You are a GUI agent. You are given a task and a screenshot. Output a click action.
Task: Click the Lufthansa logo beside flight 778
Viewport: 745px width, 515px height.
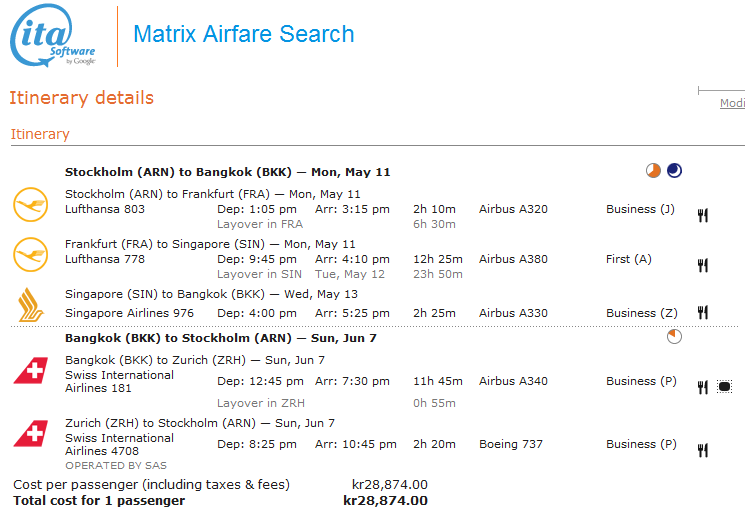30,254
